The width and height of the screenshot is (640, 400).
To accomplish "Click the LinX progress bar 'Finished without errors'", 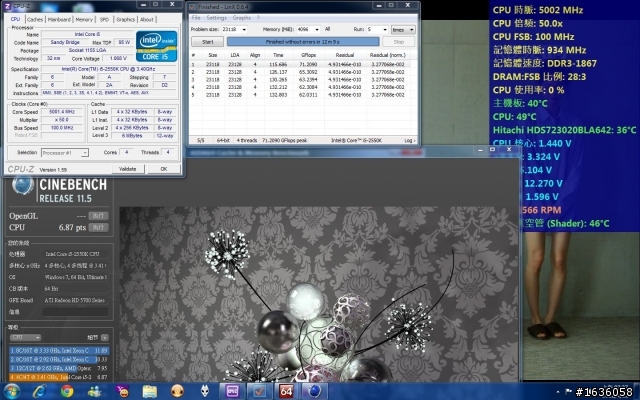I will click(x=303, y=42).
